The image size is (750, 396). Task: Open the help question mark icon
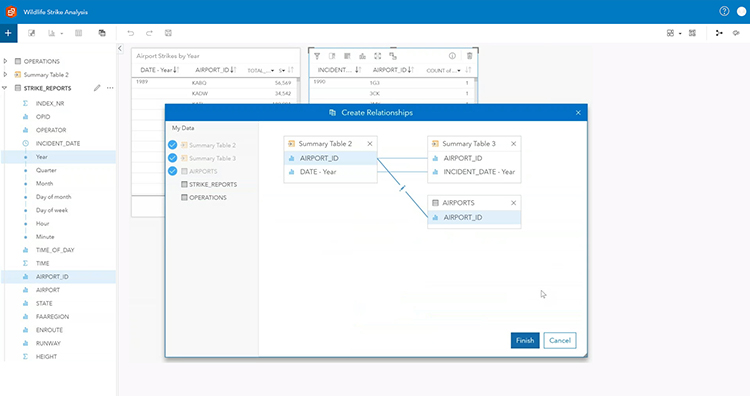click(724, 11)
